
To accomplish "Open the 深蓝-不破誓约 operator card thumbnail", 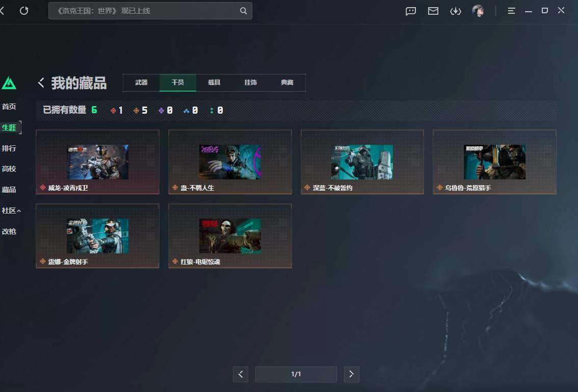I will pyautogui.click(x=362, y=162).
